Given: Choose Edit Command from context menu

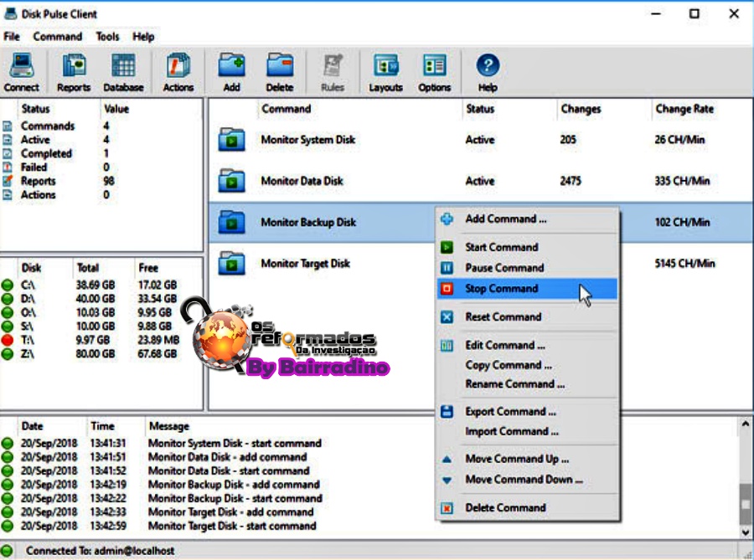Looking at the screenshot, I should pos(527,346).
